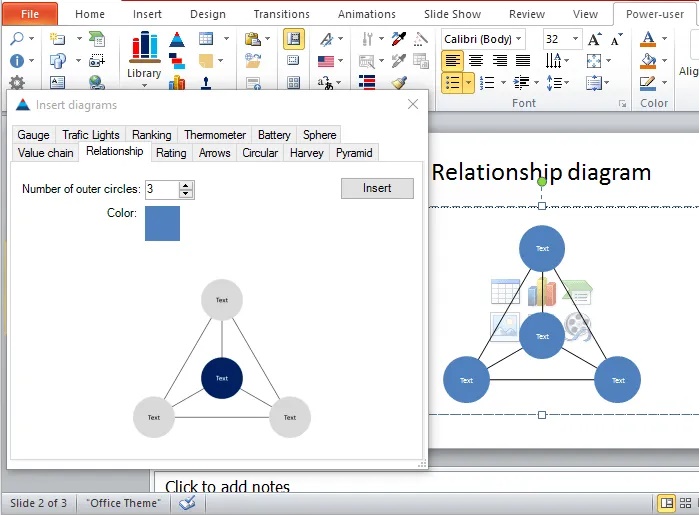The width and height of the screenshot is (700, 515).
Task: Click the color picker eyedropper icon
Action: click(x=399, y=39)
